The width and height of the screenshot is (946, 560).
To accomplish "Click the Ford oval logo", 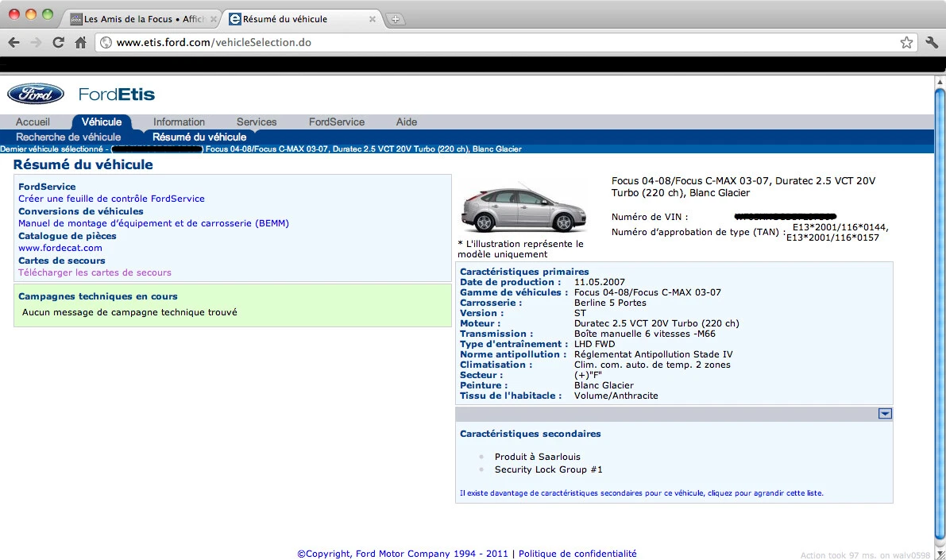I will [36, 94].
